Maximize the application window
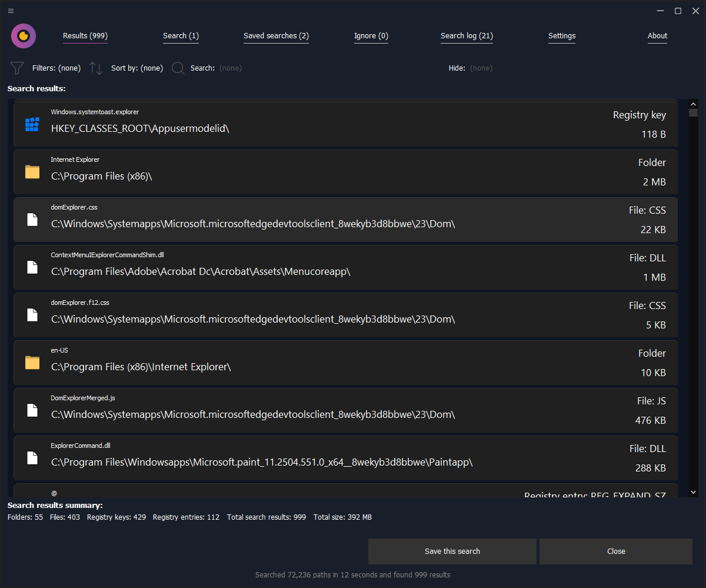This screenshot has width=706, height=588. click(678, 11)
